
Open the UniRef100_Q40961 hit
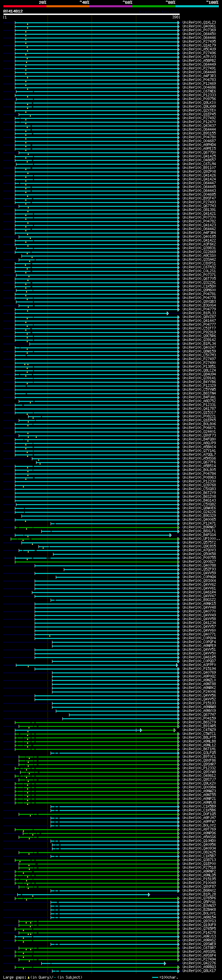click(199, 26)
